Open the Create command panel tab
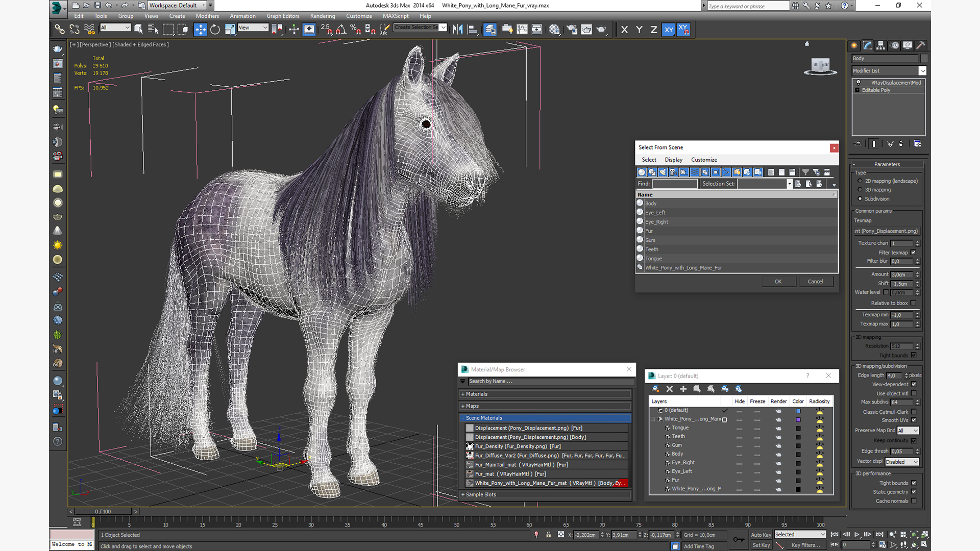The width and height of the screenshot is (980, 551). tap(854, 45)
